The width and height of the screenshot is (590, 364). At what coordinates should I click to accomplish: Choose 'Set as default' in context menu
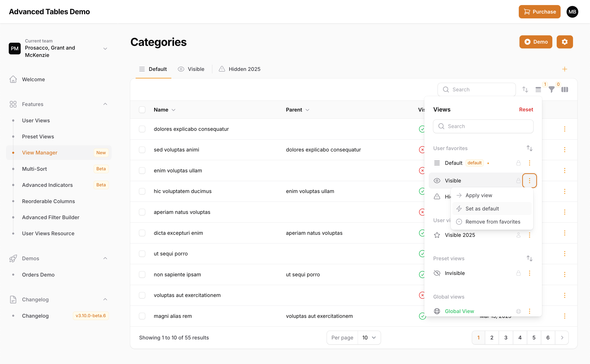click(x=482, y=208)
